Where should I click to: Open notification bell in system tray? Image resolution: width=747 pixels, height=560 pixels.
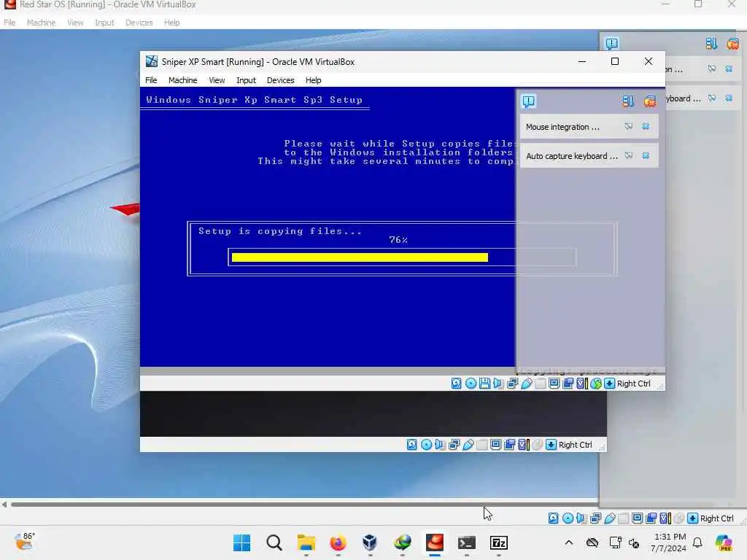click(x=697, y=542)
